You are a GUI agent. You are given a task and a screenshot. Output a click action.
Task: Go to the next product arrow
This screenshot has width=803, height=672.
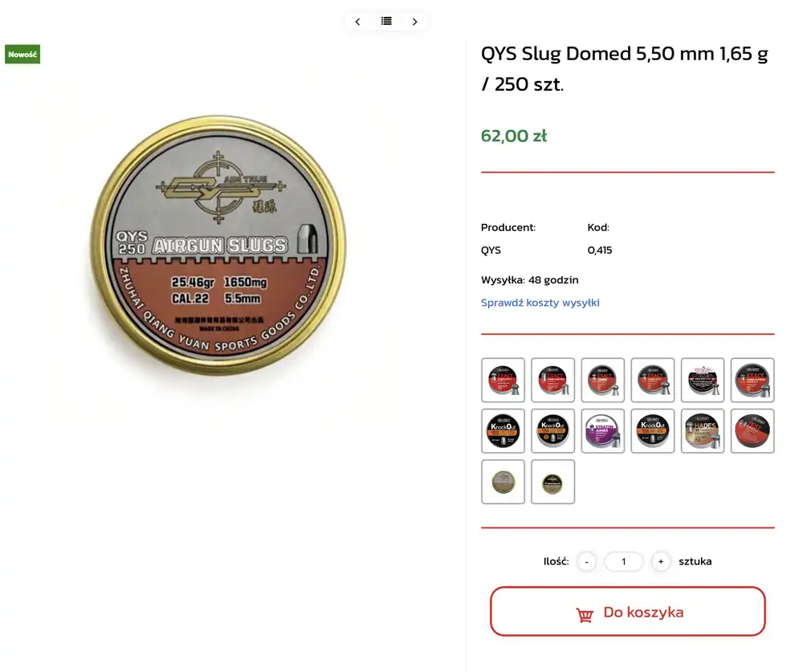coord(415,22)
